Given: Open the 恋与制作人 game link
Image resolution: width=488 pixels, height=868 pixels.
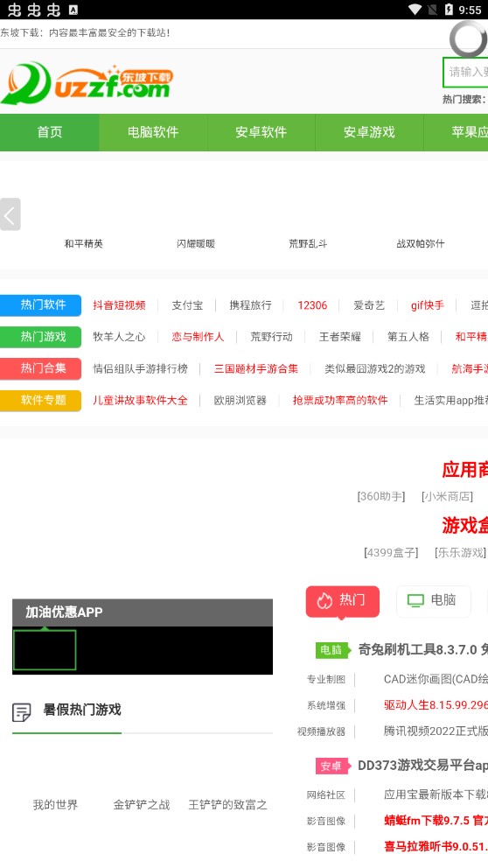Looking at the screenshot, I should (198, 337).
